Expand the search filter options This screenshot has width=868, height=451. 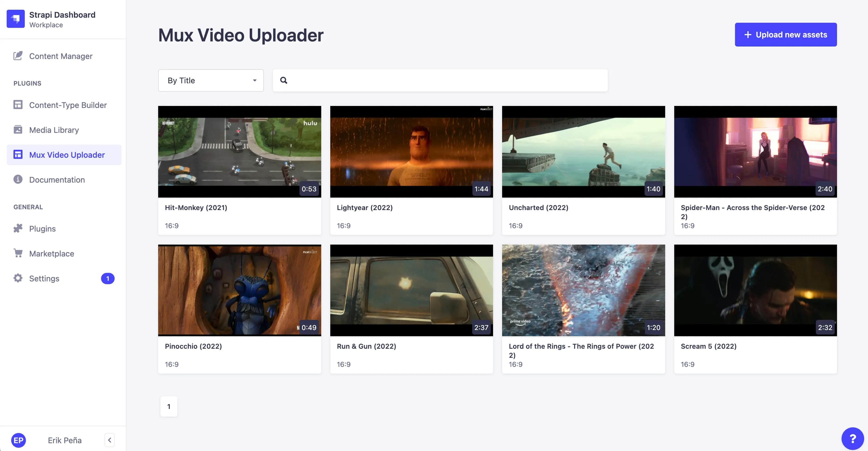point(254,80)
